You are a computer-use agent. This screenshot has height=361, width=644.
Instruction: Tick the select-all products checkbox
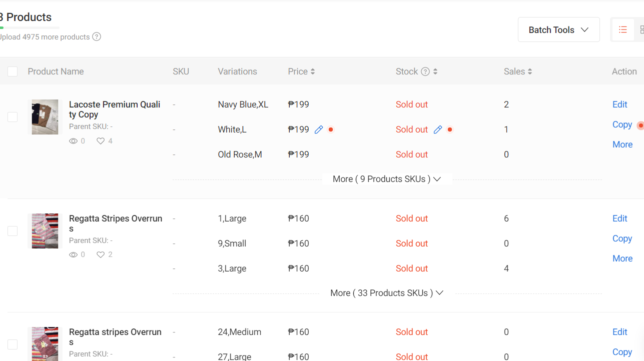tap(13, 71)
